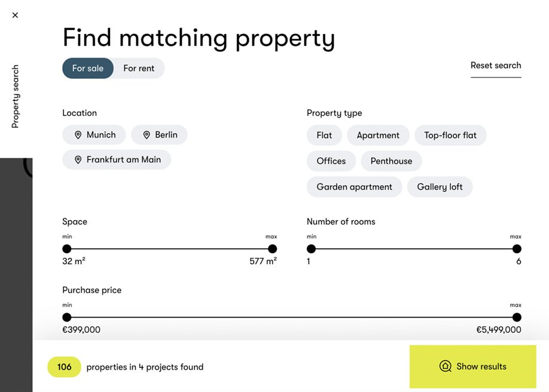Select the Property search sidebar label
The image size is (549, 392).
click(x=14, y=96)
